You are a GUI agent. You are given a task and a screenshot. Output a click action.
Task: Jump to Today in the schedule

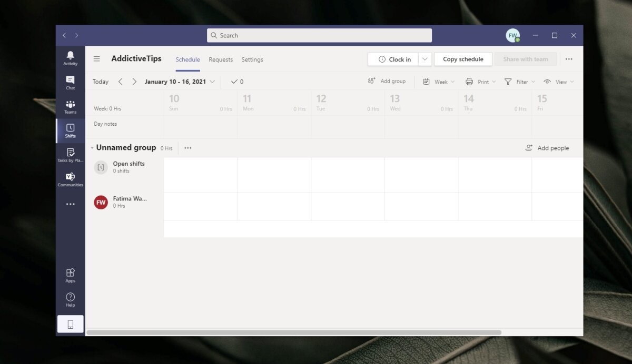(x=100, y=82)
